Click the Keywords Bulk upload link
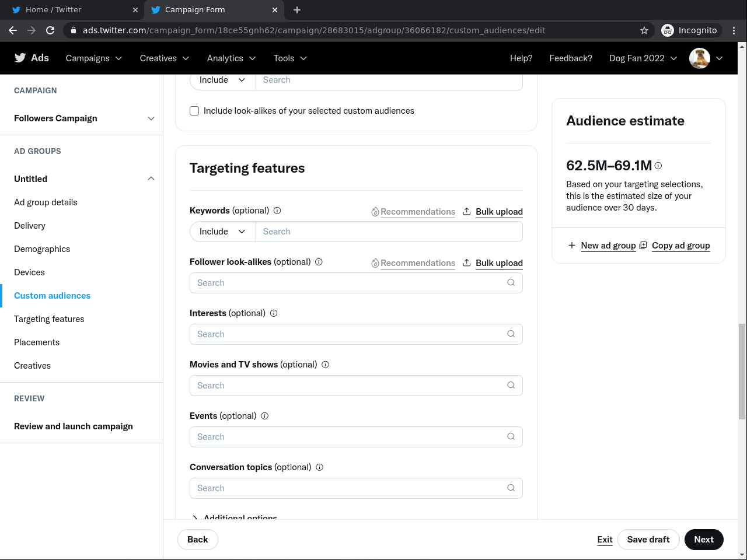Screen dimensions: 747x560 498,212
